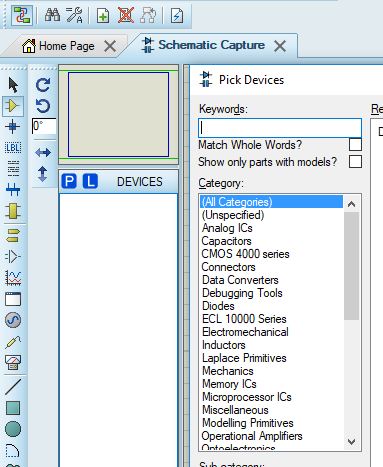
Task: Rotate clockwise using the rotate icon
Action: 43,85
